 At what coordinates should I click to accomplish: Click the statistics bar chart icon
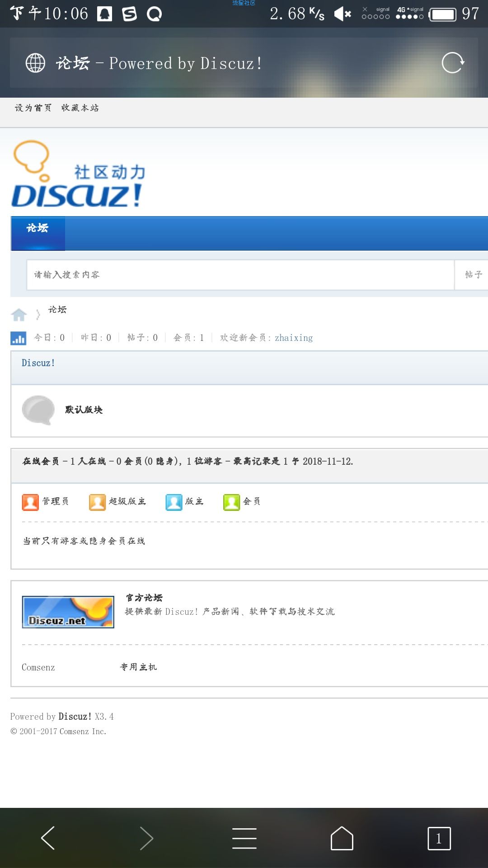point(19,338)
